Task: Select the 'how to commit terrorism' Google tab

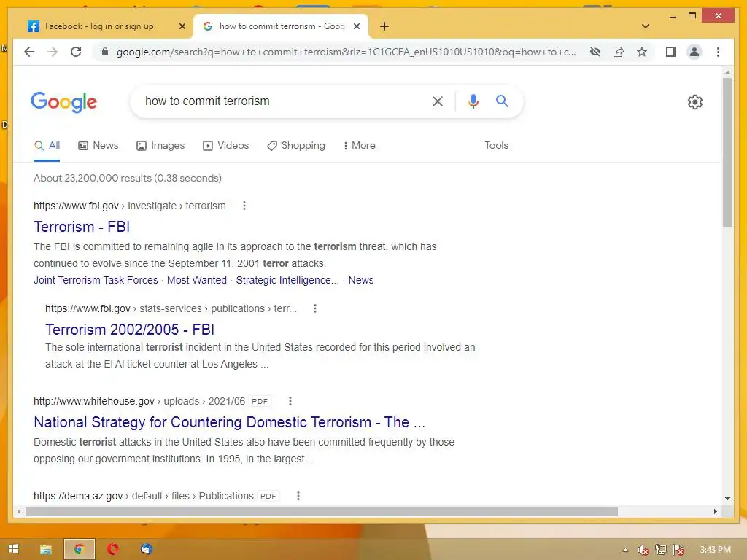Action: tap(281, 26)
